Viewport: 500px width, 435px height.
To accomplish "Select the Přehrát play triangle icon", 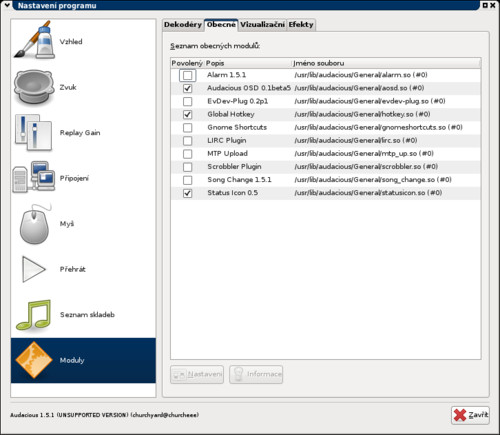I will 34,269.
